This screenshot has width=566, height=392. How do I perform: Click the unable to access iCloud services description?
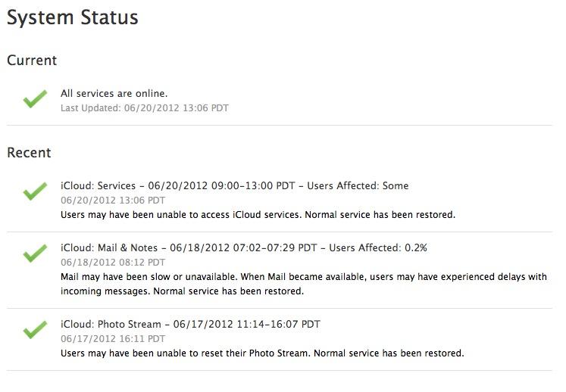pyautogui.click(x=258, y=215)
